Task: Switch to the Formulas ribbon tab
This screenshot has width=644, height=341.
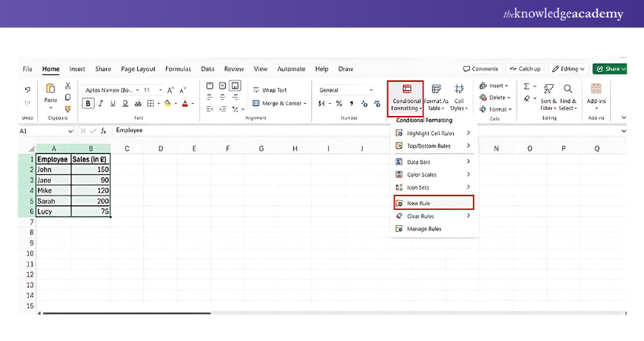Action: tap(178, 68)
